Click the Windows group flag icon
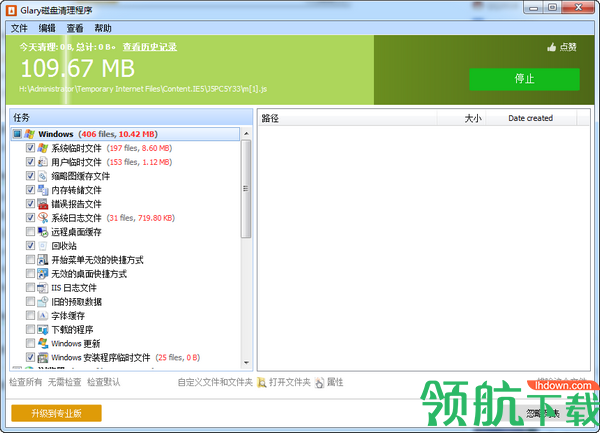The image size is (600, 433). 29,134
